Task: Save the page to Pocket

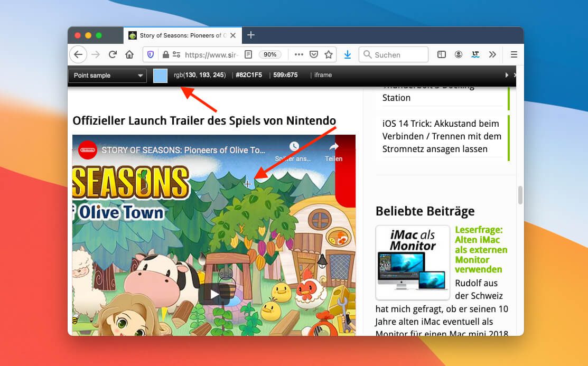Action: (314, 54)
